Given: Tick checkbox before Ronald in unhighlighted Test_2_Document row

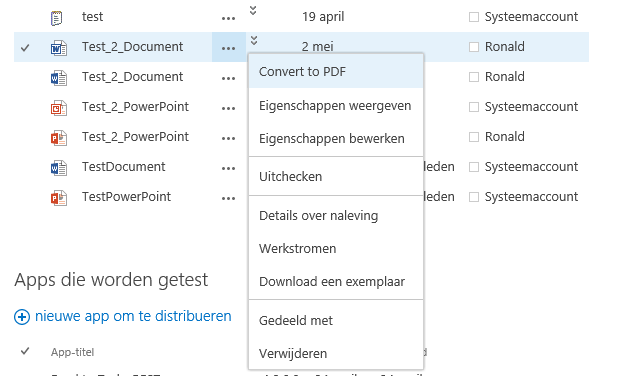Looking at the screenshot, I should 474,77.
